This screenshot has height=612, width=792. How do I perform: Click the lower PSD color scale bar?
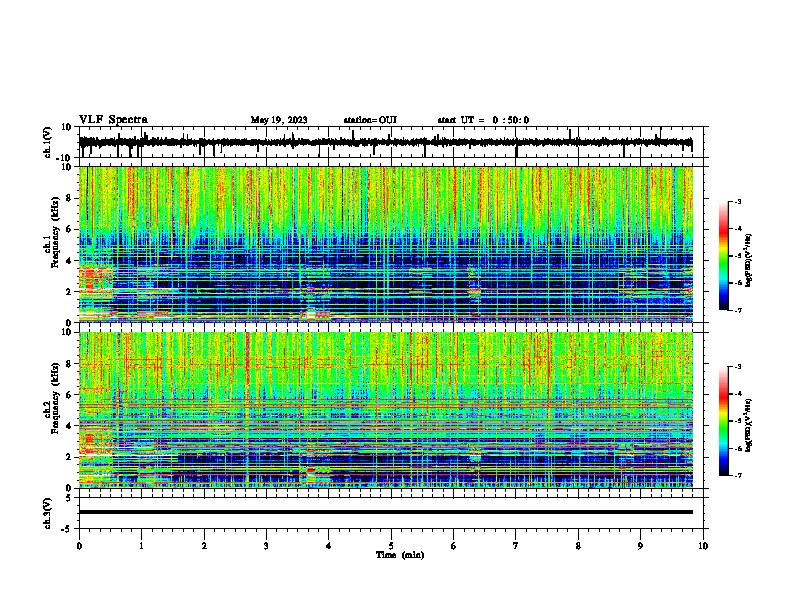[x=723, y=421]
